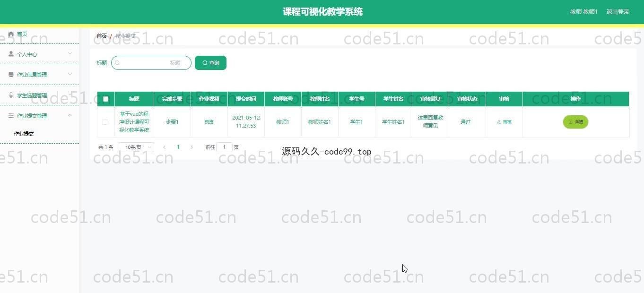Click the 审核 review link in the row
Image resolution: width=644 pixels, height=293 pixels.
click(x=504, y=122)
